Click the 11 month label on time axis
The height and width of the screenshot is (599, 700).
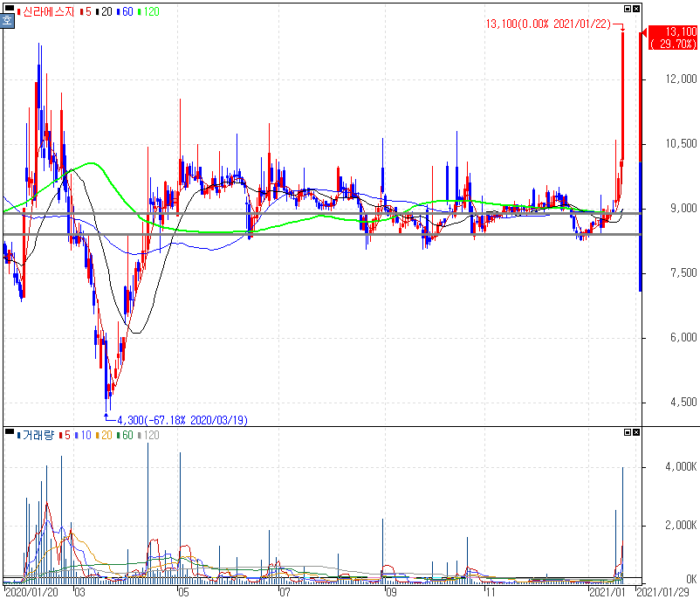coord(491,593)
